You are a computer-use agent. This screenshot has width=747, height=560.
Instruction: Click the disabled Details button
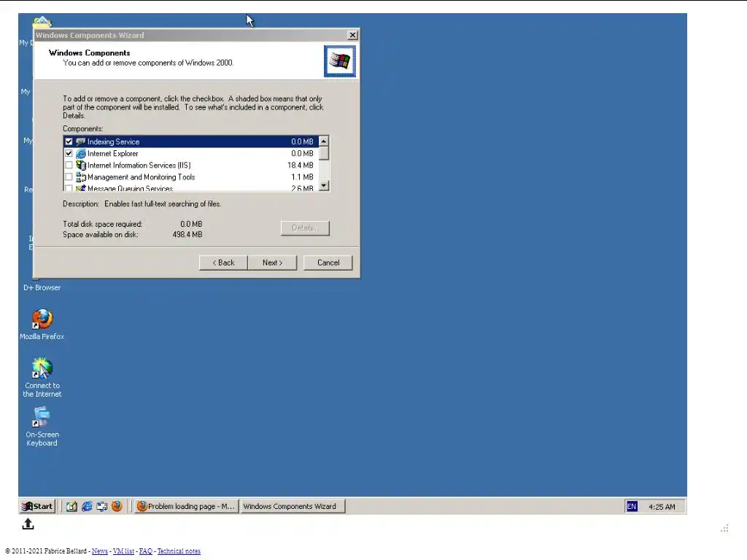pyautogui.click(x=305, y=228)
